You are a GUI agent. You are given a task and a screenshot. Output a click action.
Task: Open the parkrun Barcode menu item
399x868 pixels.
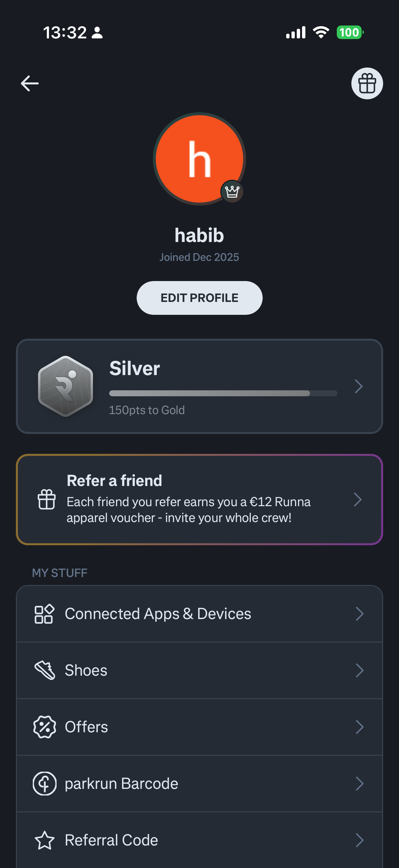tap(199, 784)
